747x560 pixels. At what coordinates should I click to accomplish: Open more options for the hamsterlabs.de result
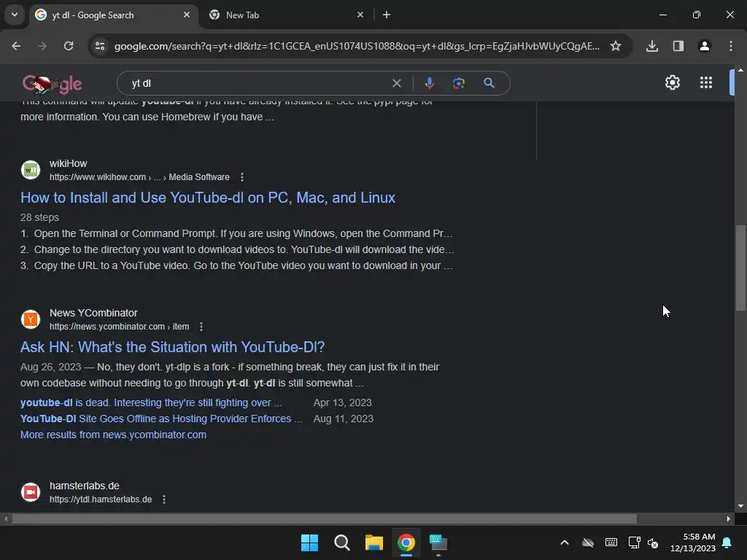click(164, 499)
